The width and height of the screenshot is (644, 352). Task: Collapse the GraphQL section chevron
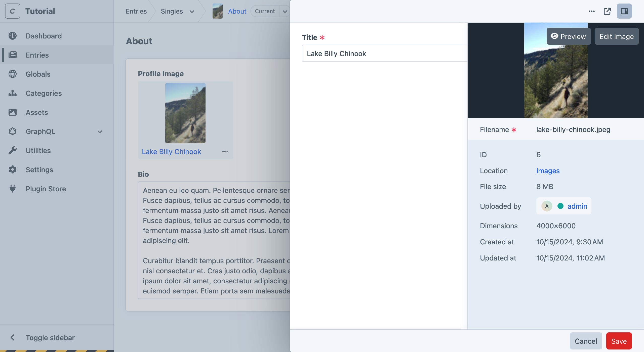coord(100,131)
